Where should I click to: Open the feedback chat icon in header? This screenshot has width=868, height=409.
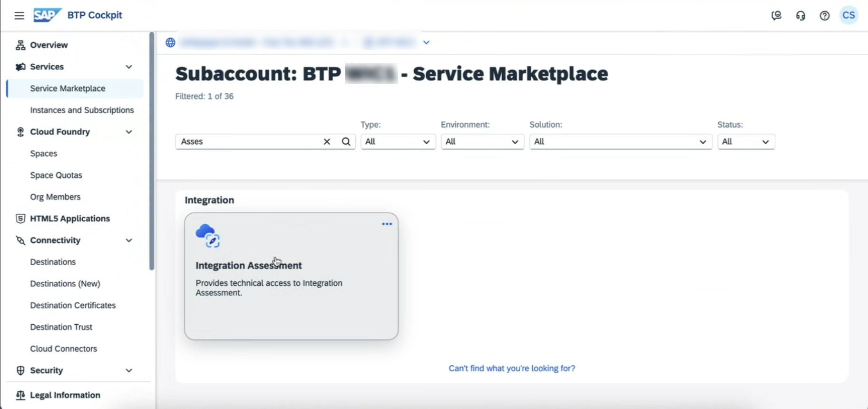click(776, 16)
